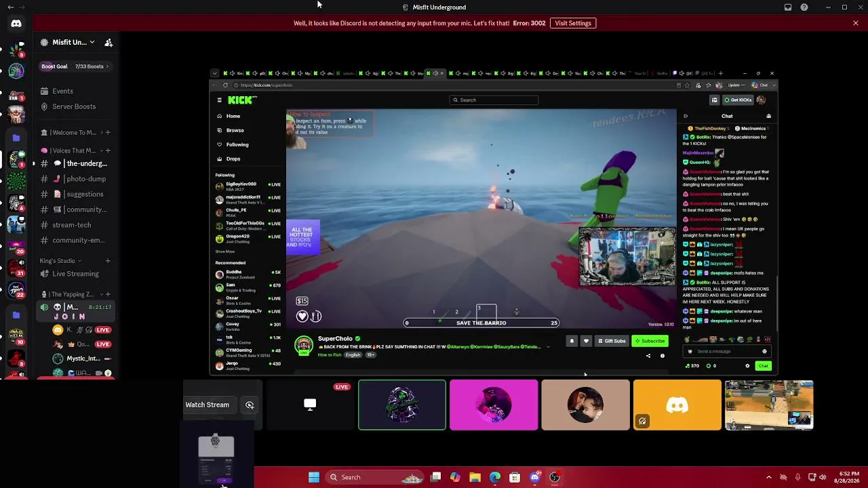The image size is (868, 488).
Task: Click Show More under Following list
Action: [225, 251]
